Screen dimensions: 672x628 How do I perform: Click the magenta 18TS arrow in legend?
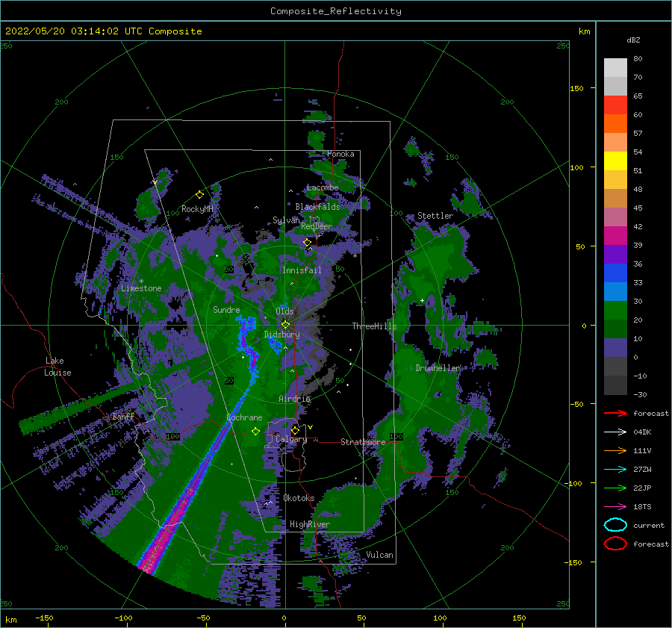tap(615, 506)
